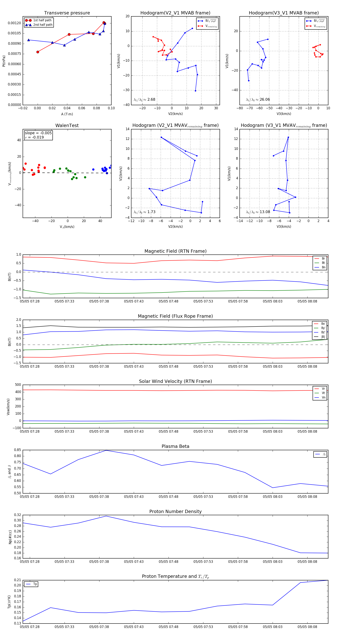Click the 'Solar Wind Velocity (RTN Frame)' title
This screenshot has height=644, width=351.
pos(175,381)
